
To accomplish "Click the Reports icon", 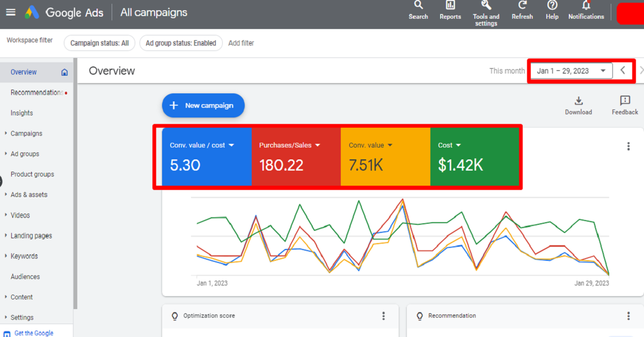I will pyautogui.click(x=450, y=10).
